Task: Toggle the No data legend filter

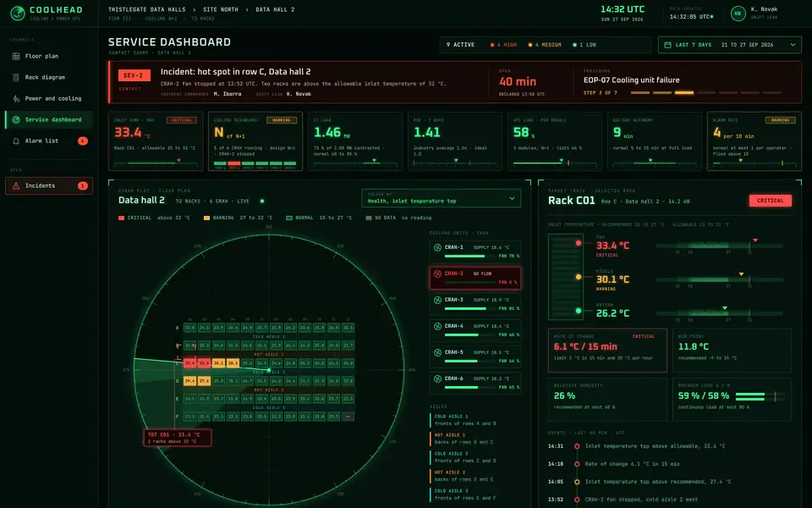Action: 398,218
